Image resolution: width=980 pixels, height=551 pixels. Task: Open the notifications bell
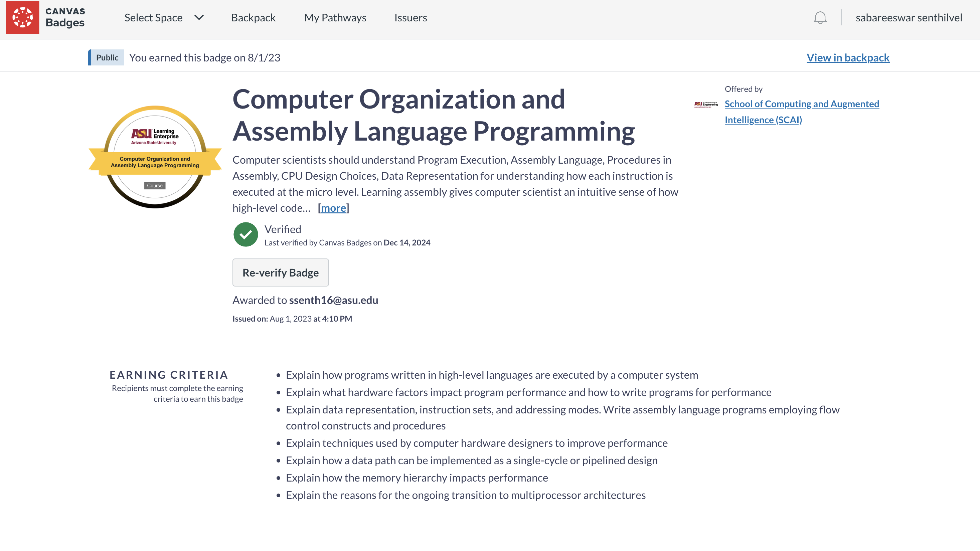pos(820,17)
